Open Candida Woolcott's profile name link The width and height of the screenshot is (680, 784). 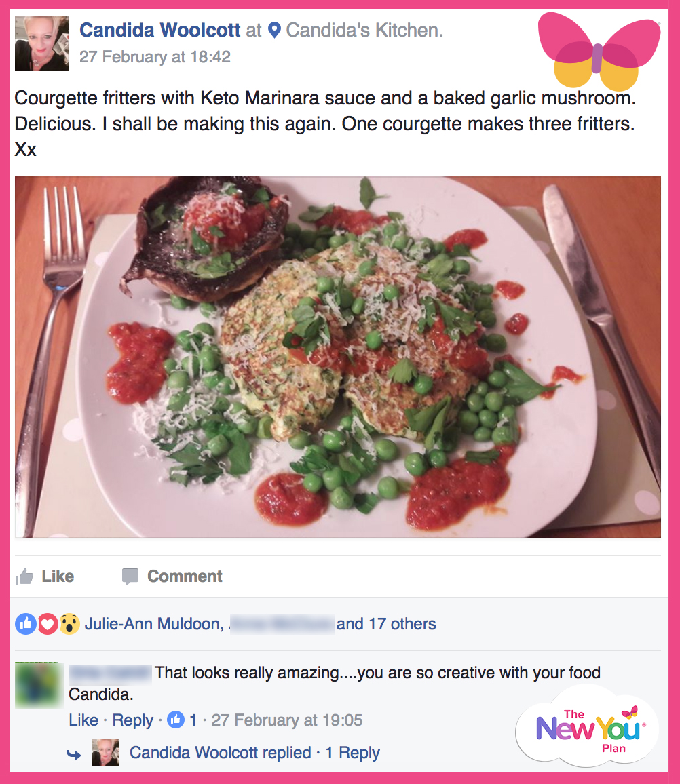point(160,30)
